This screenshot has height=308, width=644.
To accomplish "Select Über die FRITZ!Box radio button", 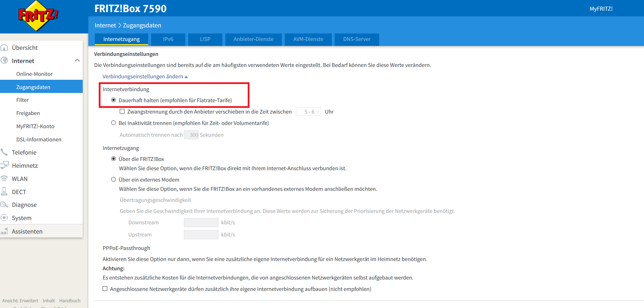I will (x=113, y=159).
